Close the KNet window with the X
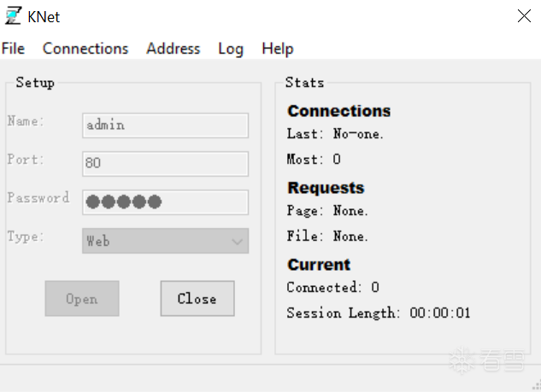 (x=524, y=16)
